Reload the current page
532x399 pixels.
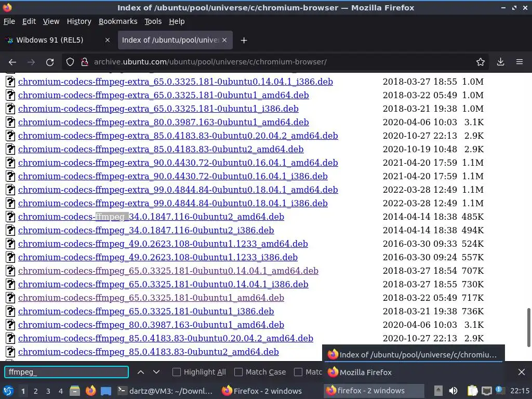pos(50,62)
